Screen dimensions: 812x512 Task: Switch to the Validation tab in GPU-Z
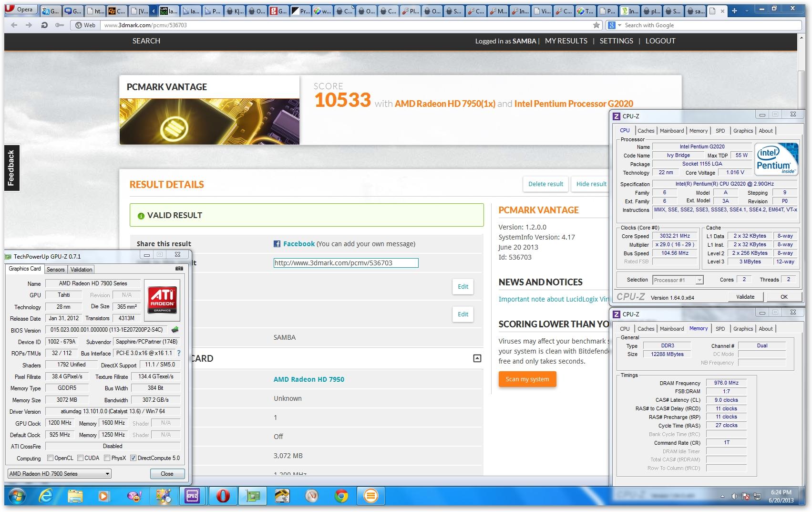[x=82, y=270]
